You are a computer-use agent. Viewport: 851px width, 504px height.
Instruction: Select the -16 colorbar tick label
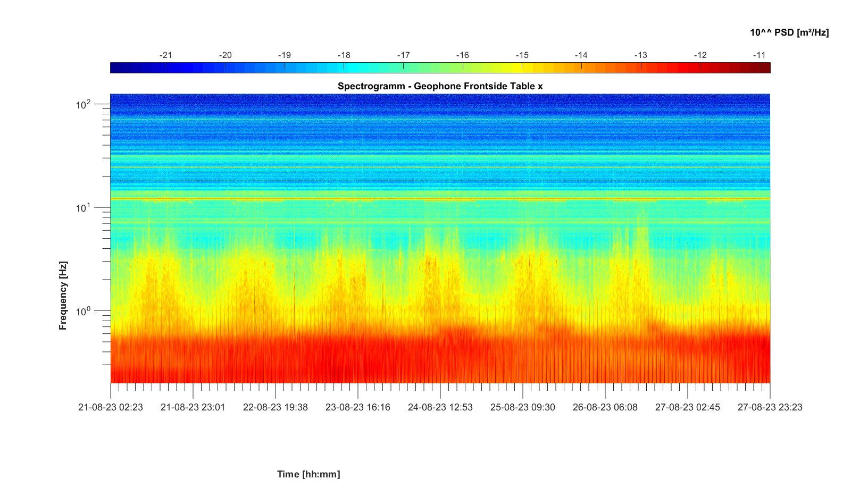point(463,55)
